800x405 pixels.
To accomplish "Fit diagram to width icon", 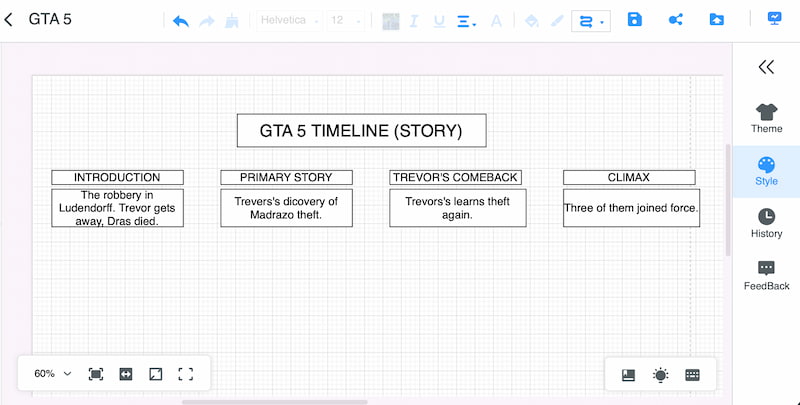I will tap(126, 374).
